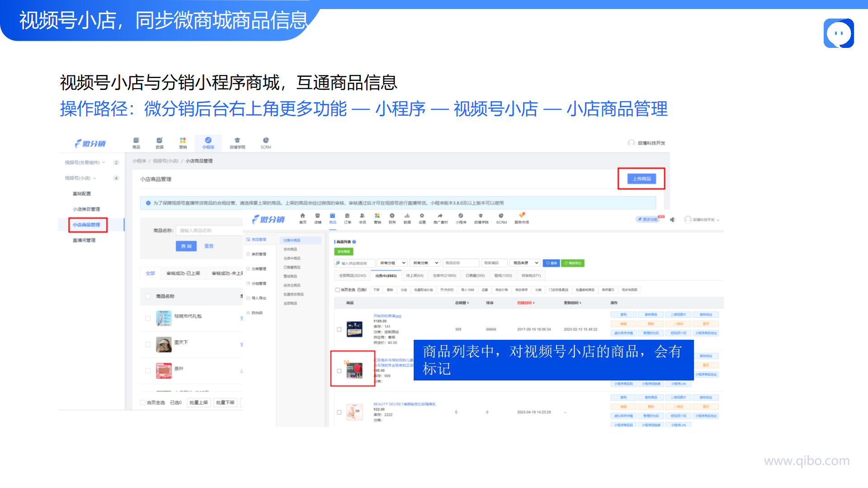Tick the checkbox for BEAUTY SECRET product
Screen dimensions: 868x488
[x=339, y=412]
